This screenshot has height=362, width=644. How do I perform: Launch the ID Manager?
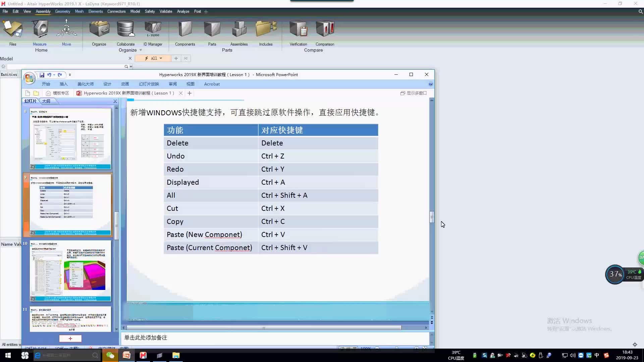[x=153, y=32]
